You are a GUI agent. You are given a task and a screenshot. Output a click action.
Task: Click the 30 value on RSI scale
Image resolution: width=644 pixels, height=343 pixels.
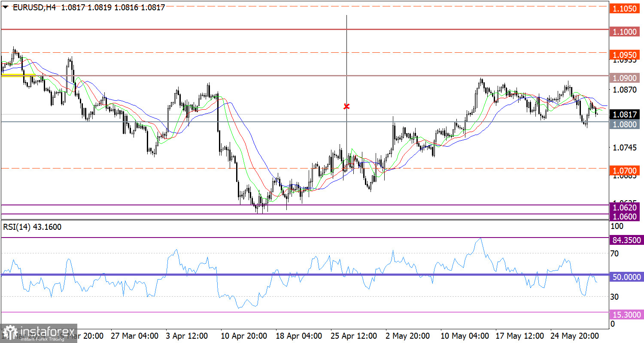614,297
